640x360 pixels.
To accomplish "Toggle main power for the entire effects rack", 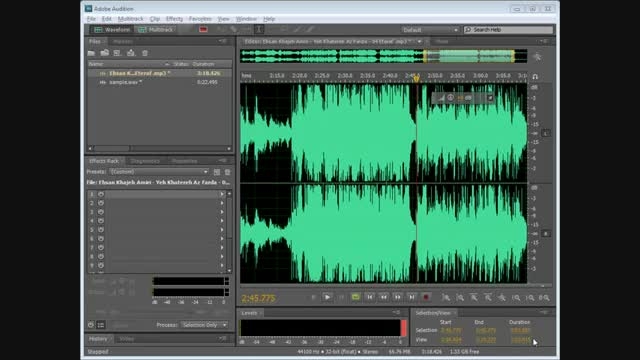I will 91,325.
